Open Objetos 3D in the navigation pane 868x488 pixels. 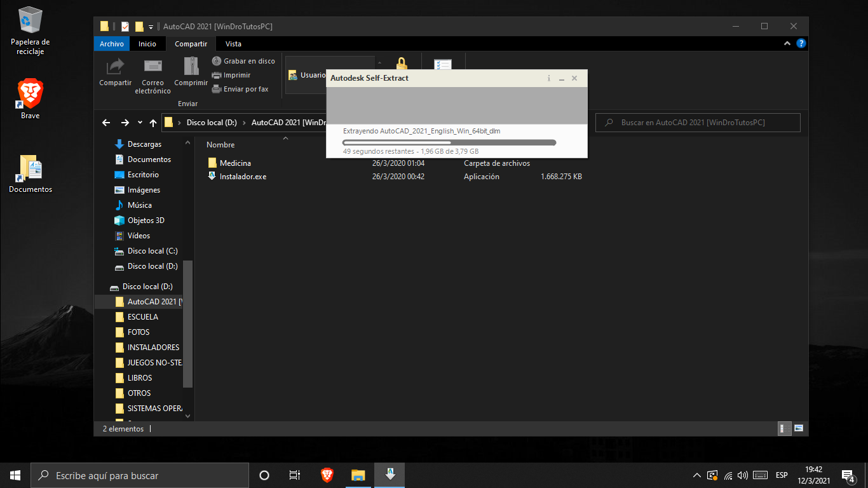pos(146,220)
